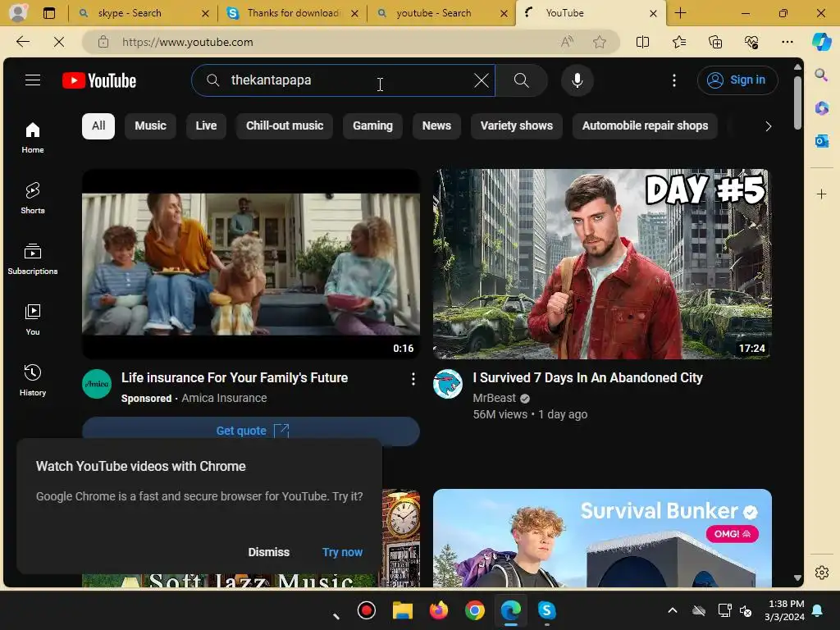Screen dimensions: 840x630
Task: Click the MrBeast channel avatar
Action: (x=448, y=384)
